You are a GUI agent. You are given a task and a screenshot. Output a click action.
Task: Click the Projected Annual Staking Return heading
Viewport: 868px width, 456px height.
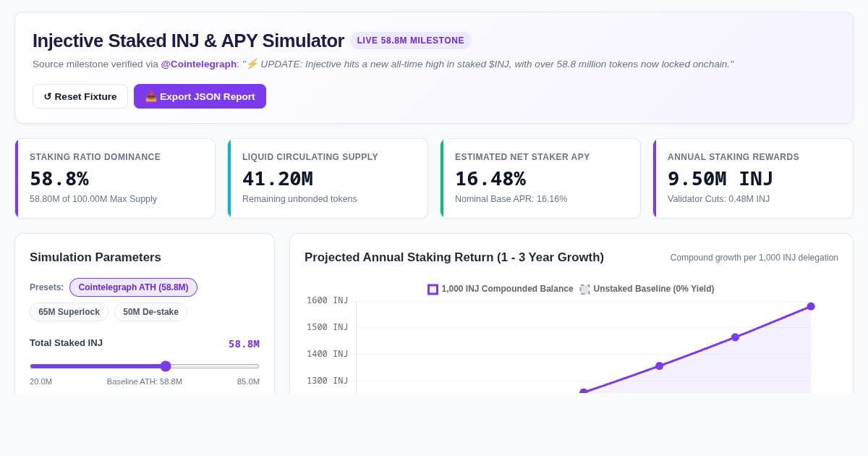point(454,258)
